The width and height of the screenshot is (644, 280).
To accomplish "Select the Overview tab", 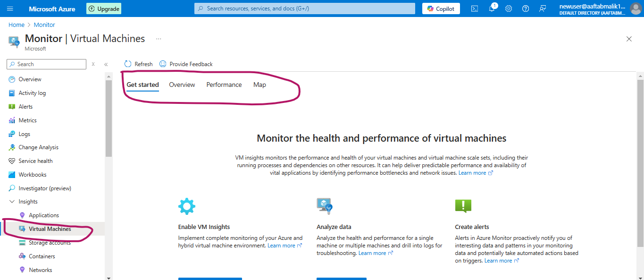I will [182, 85].
